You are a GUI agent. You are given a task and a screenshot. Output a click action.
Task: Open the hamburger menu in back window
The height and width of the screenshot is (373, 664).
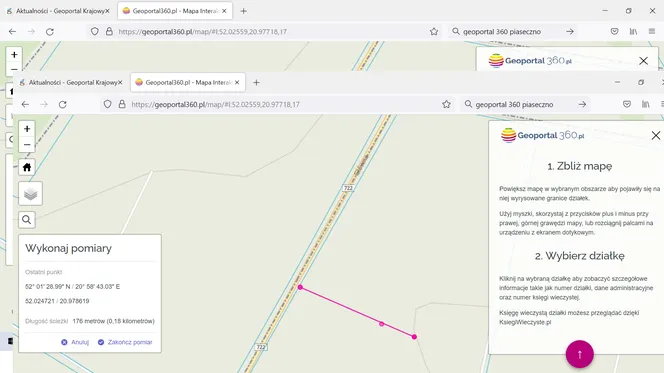click(x=652, y=31)
